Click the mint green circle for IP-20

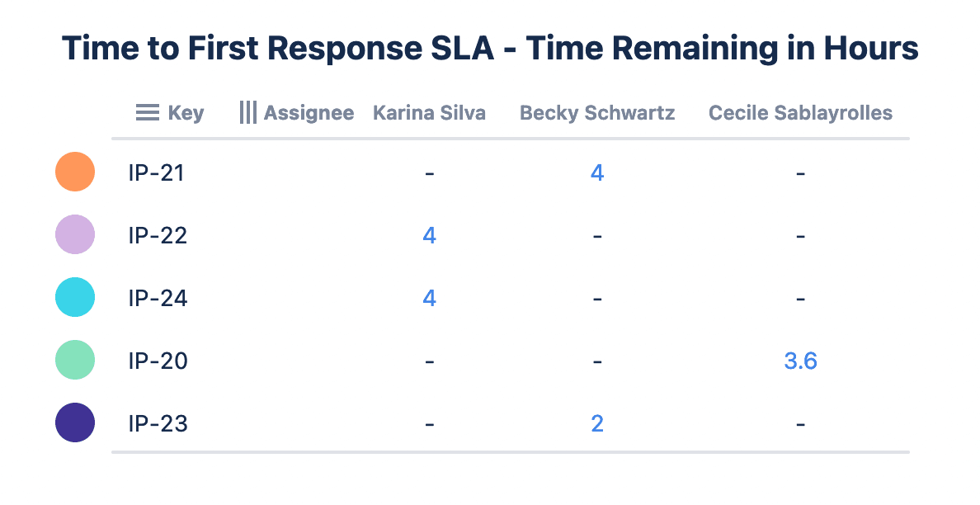(75, 361)
